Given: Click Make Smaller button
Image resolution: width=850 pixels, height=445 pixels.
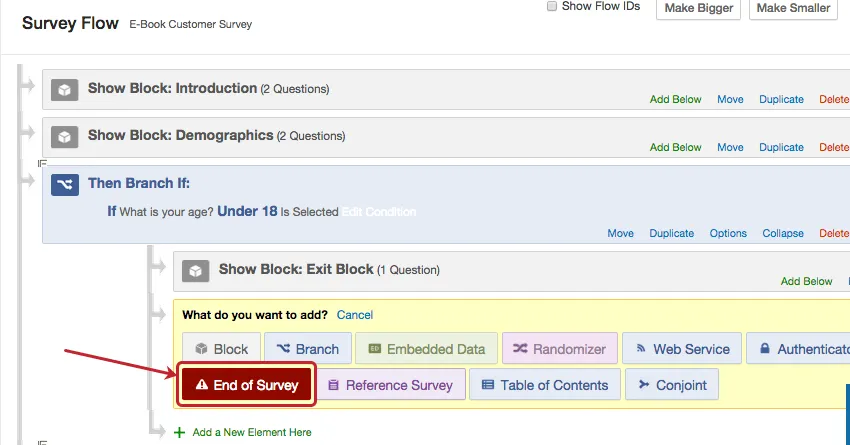Looking at the screenshot, I should pyautogui.click(x=793, y=8).
